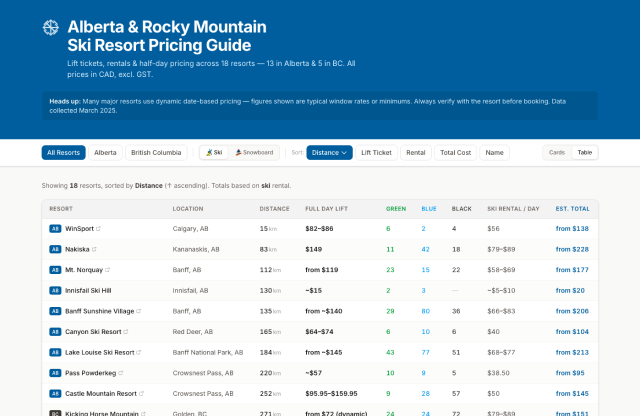The image size is (640, 416).
Task: Click the Ski Rental / Day header
Action: (x=513, y=209)
